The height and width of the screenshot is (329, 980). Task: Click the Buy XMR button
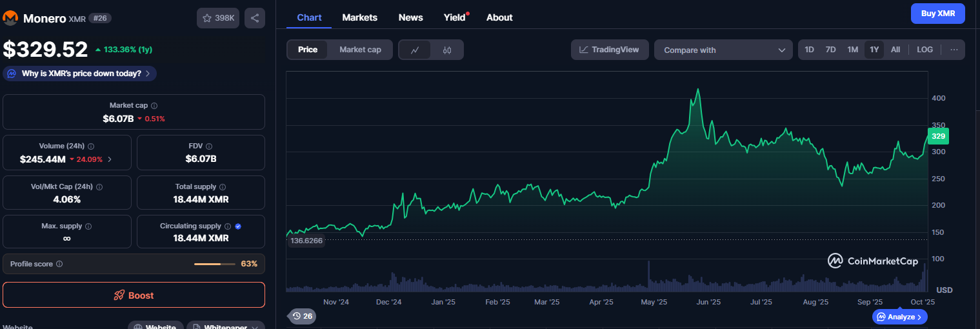pos(937,14)
